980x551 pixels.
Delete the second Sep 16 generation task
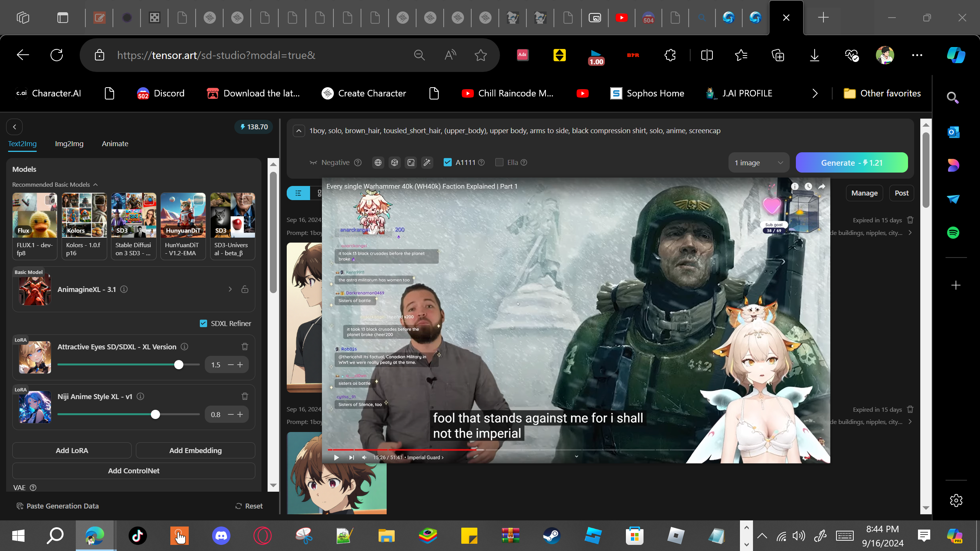[910, 409]
